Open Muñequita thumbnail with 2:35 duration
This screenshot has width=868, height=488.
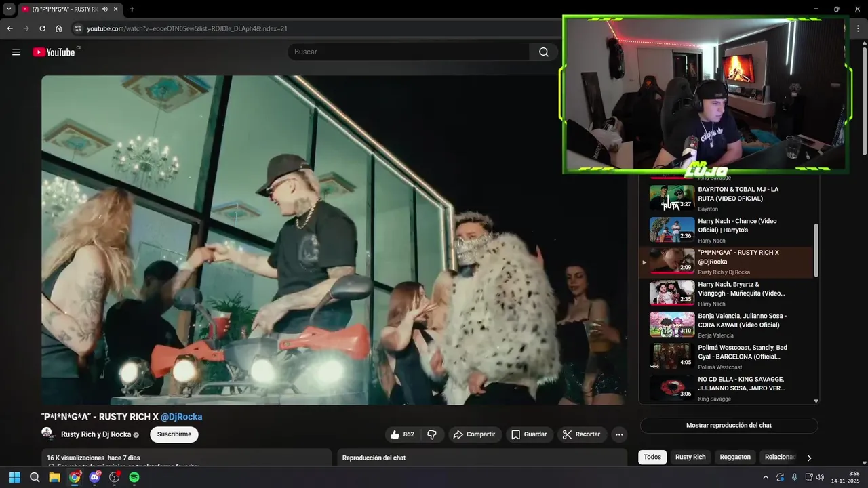[672, 293]
